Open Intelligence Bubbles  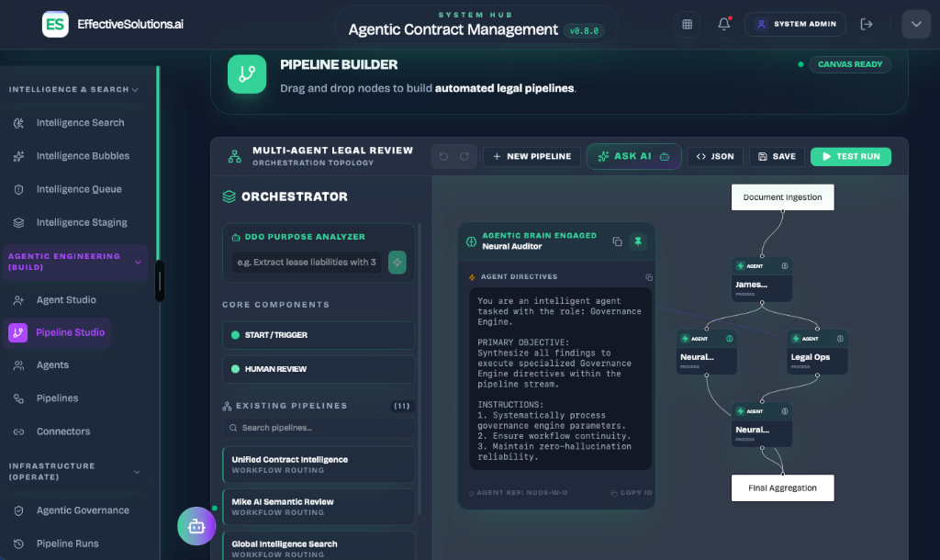83,156
